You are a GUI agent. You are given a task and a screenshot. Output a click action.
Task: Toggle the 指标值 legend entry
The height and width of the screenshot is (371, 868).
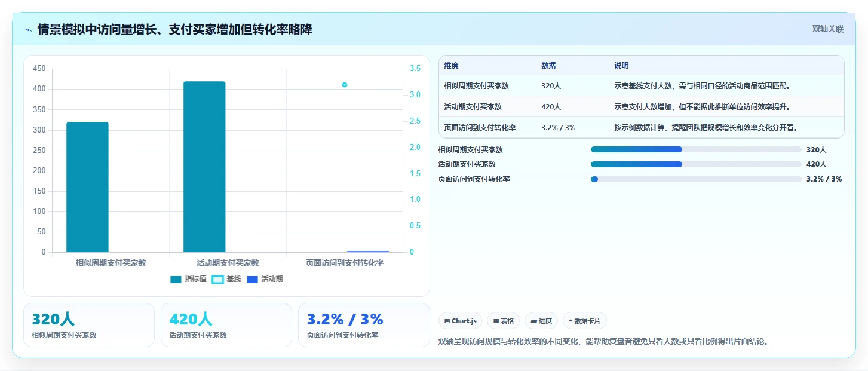coord(189,279)
